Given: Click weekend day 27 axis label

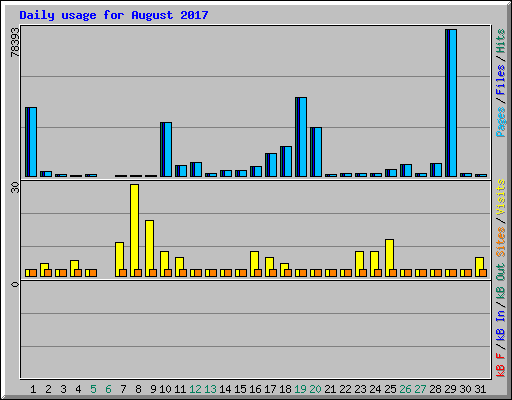Looking at the screenshot, I should (x=420, y=389).
